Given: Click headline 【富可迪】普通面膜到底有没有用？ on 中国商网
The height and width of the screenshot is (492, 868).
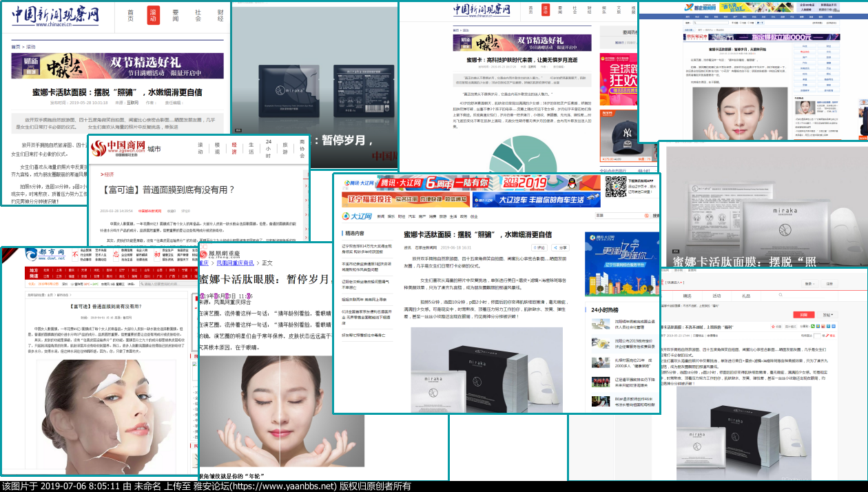Looking at the screenshot, I should pos(168,189).
